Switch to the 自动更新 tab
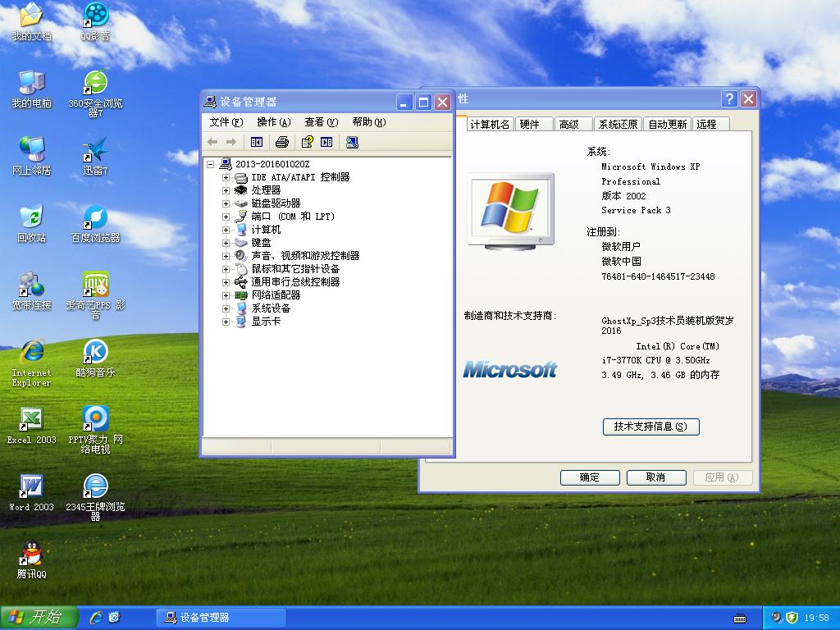This screenshot has height=630, width=840. (668, 125)
